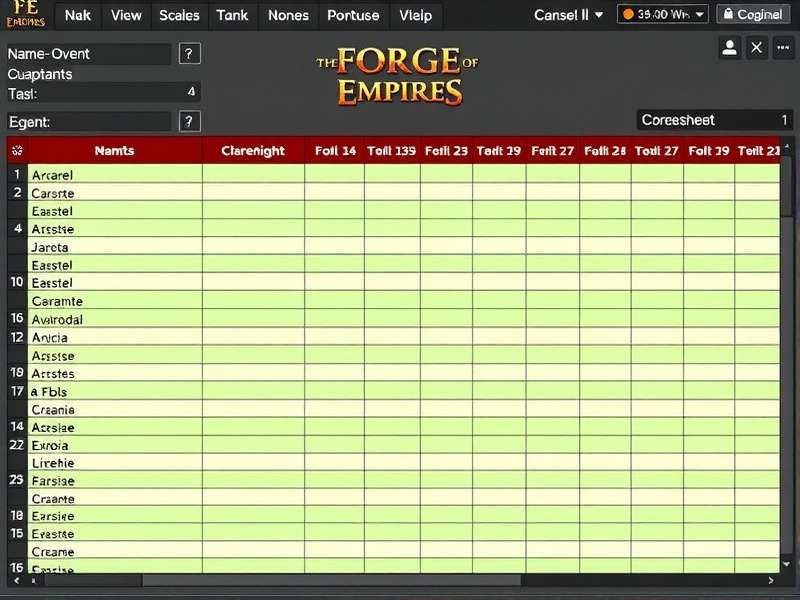The height and width of the screenshot is (600, 800).
Task: Open the Scales menu
Action: (179, 15)
